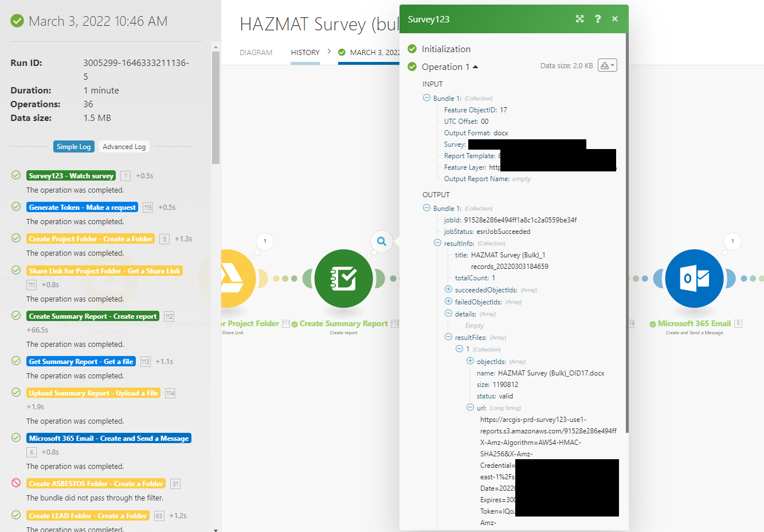Open the download format dropdown near Data size

(x=613, y=65)
